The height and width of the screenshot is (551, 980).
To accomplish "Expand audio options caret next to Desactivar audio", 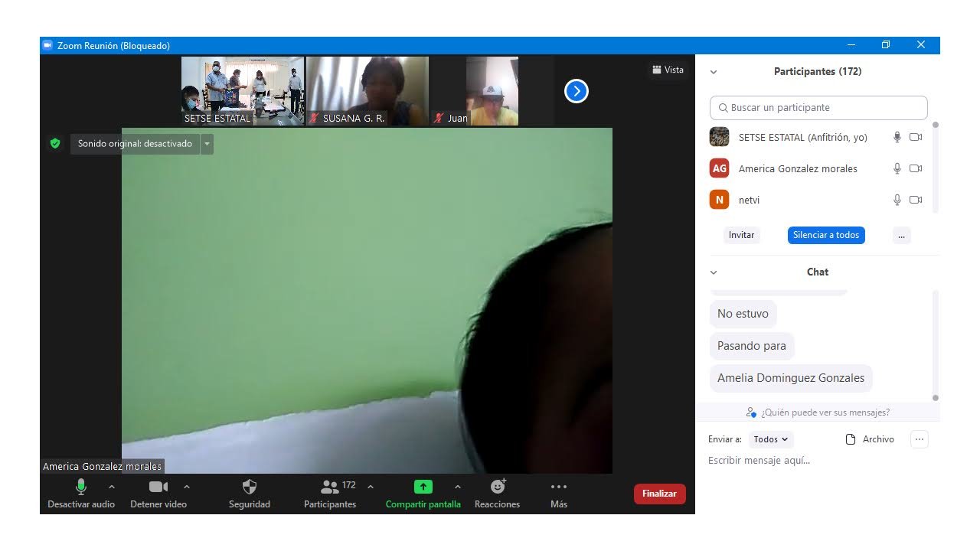I will pyautogui.click(x=112, y=487).
